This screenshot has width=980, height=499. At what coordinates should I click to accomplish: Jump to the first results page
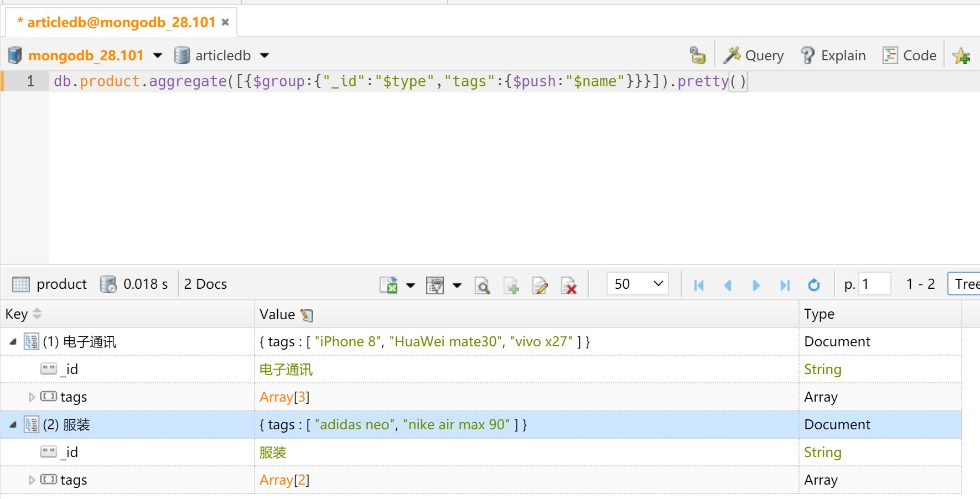[x=699, y=285]
